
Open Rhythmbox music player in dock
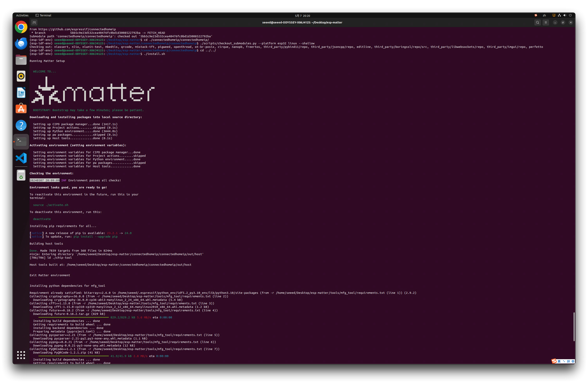(x=21, y=76)
